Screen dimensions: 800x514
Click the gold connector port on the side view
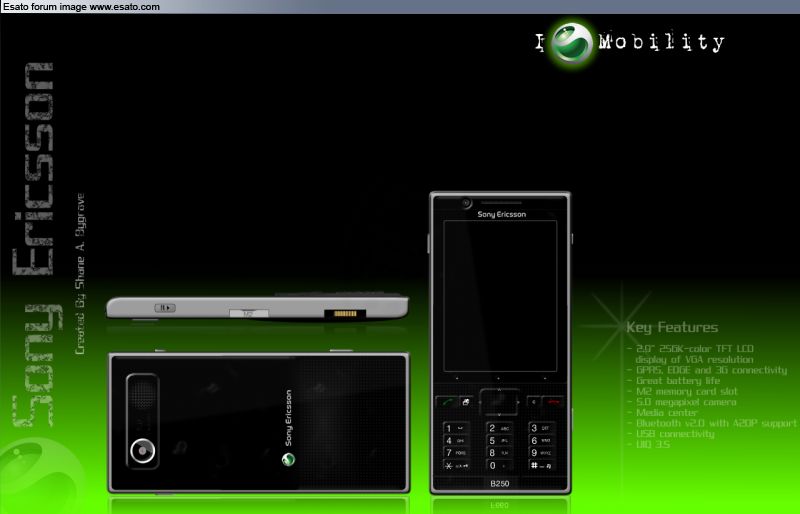click(345, 313)
